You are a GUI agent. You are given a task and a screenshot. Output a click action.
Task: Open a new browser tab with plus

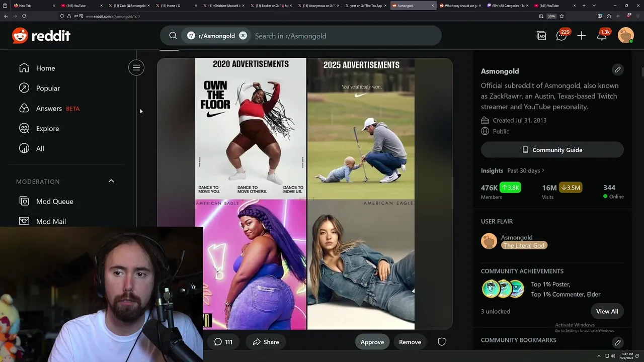pyautogui.click(x=584, y=6)
